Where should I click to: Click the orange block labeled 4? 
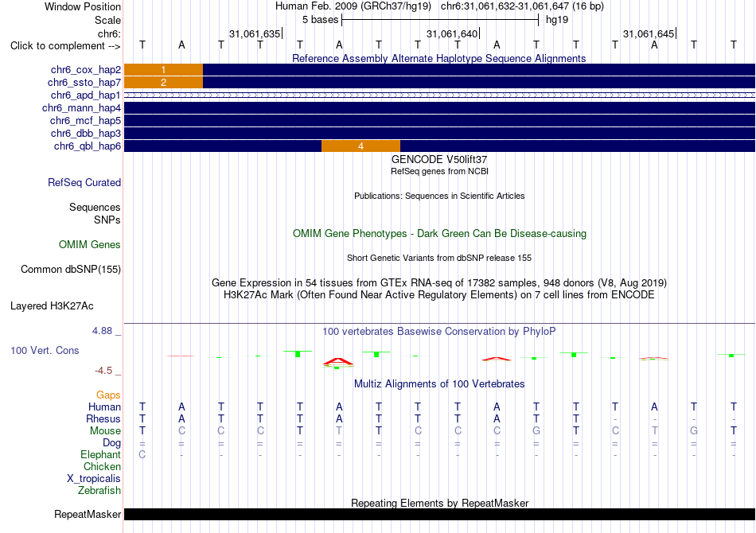(x=360, y=146)
